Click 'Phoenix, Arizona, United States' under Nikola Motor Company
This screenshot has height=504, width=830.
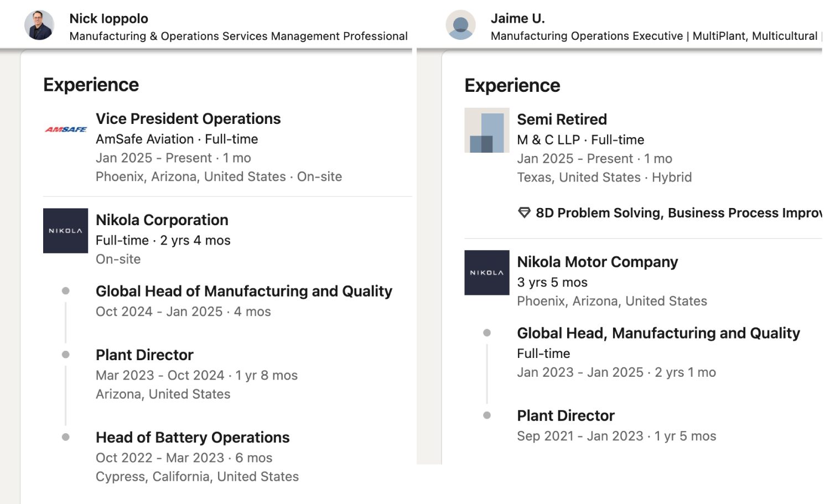coord(612,301)
